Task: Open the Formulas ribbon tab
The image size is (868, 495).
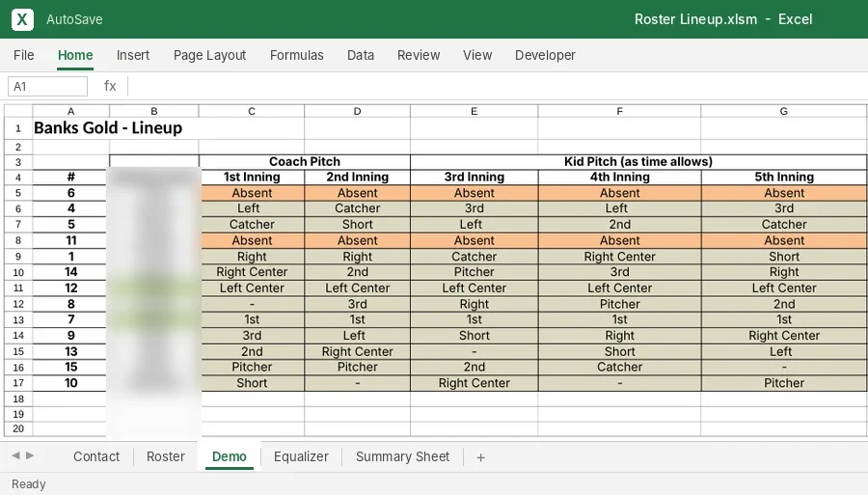Action: [x=297, y=55]
